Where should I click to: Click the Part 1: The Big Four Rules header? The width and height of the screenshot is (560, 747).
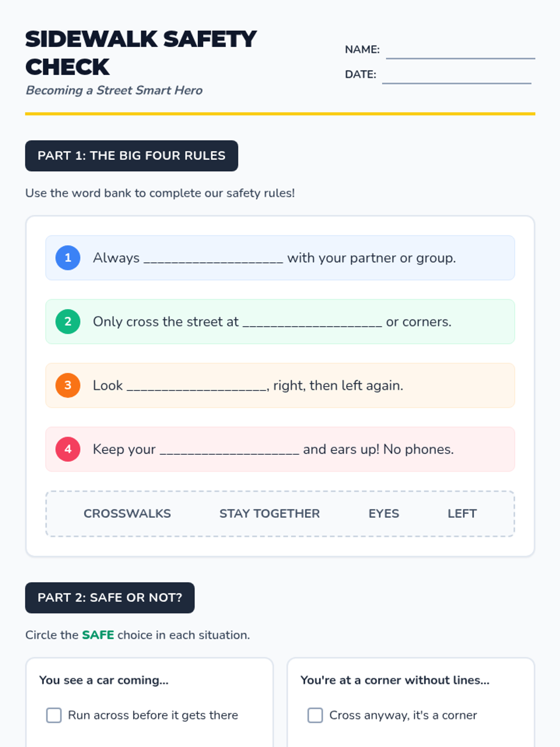click(x=132, y=156)
